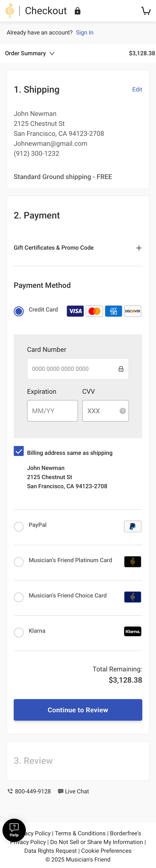156x868 pixels.
Task: Click the CVV help question mark icon
Action: pyautogui.click(x=123, y=411)
